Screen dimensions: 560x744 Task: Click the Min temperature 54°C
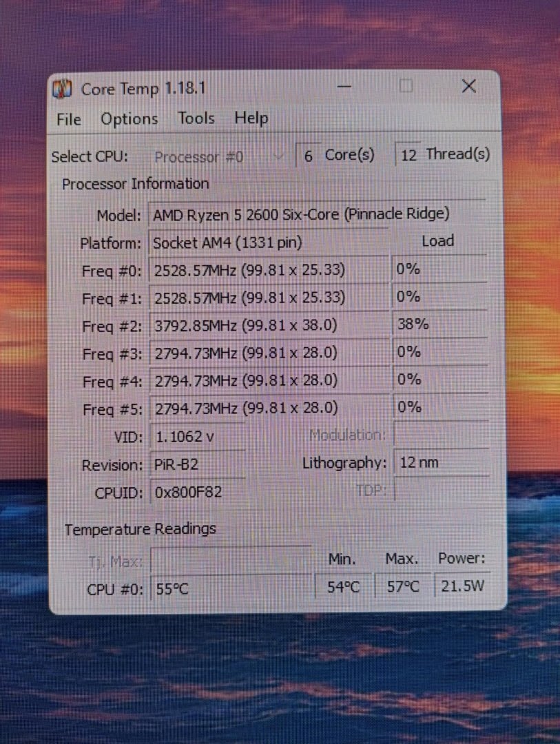tap(343, 587)
